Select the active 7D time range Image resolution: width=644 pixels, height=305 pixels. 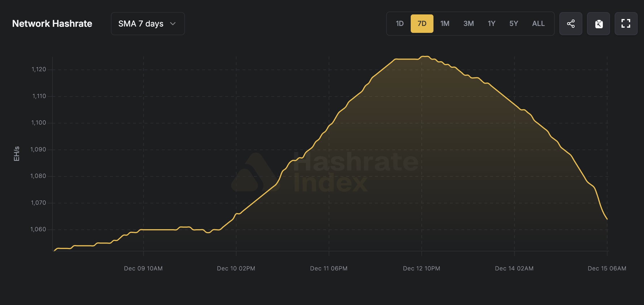[x=422, y=24]
